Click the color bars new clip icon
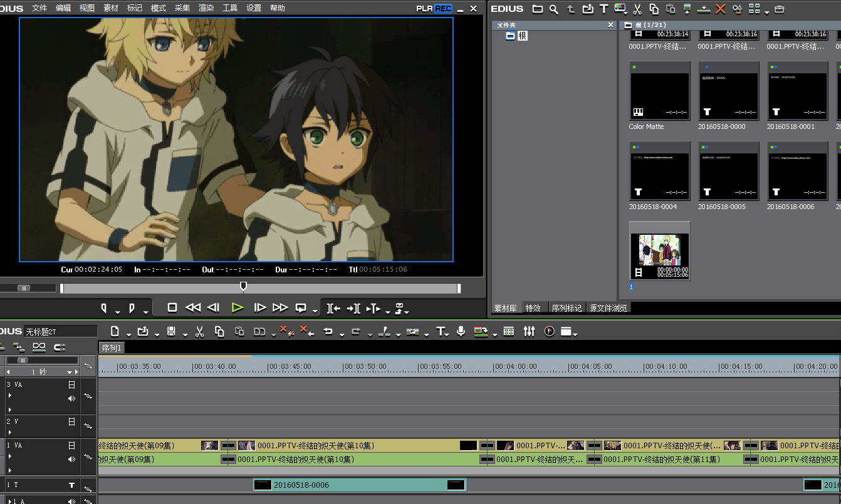Viewport: 841px width, 504px height. [619, 8]
